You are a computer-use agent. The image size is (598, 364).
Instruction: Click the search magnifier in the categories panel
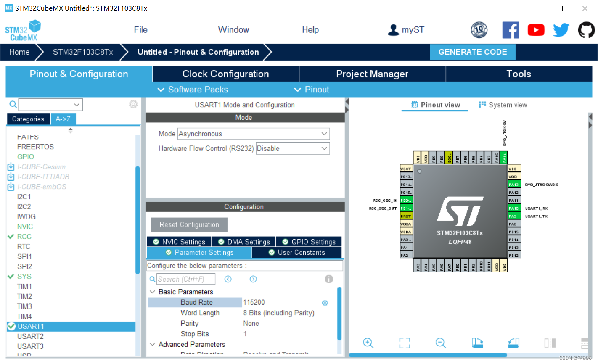coord(13,104)
